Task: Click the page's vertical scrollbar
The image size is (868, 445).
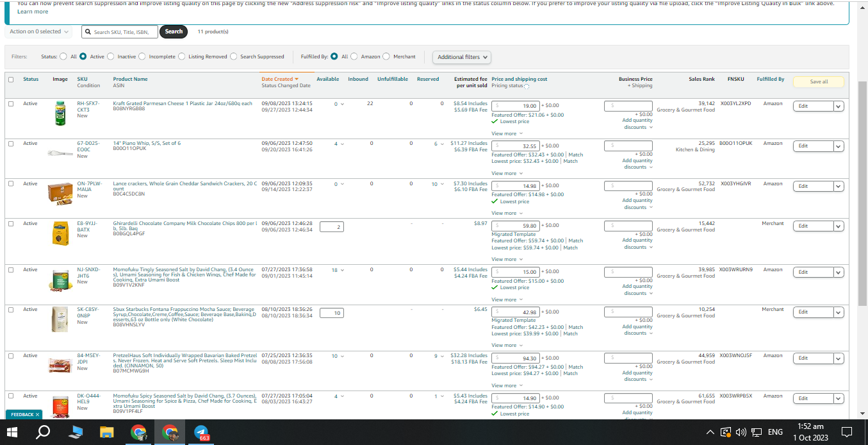Action: point(863,192)
